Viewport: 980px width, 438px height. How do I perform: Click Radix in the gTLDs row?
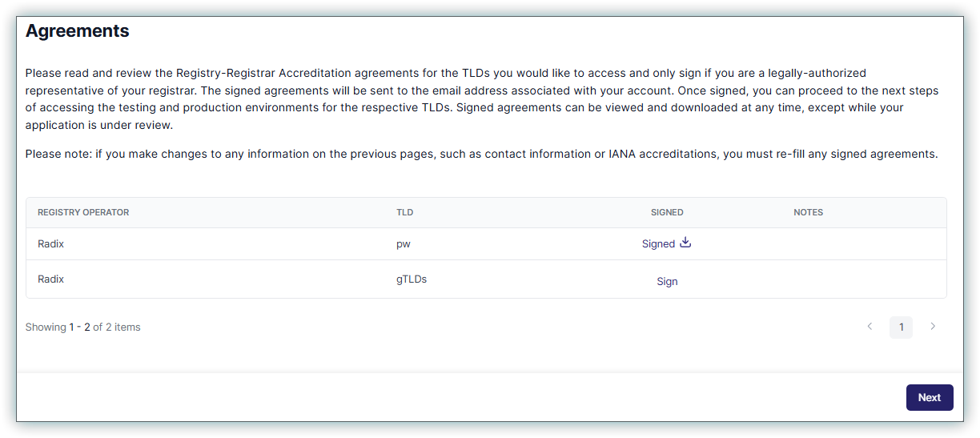[50, 279]
